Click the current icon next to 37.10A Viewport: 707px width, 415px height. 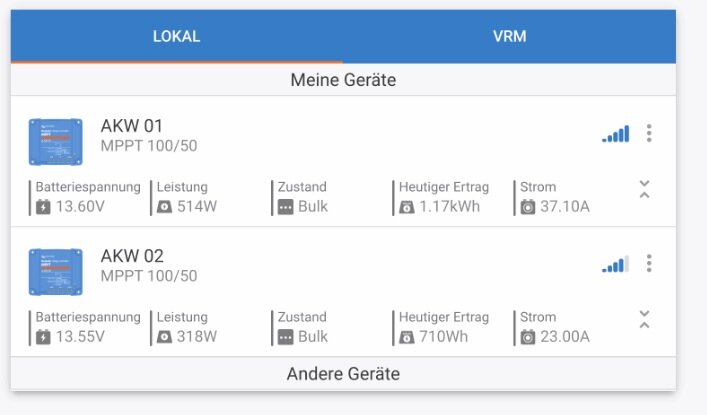click(528, 207)
